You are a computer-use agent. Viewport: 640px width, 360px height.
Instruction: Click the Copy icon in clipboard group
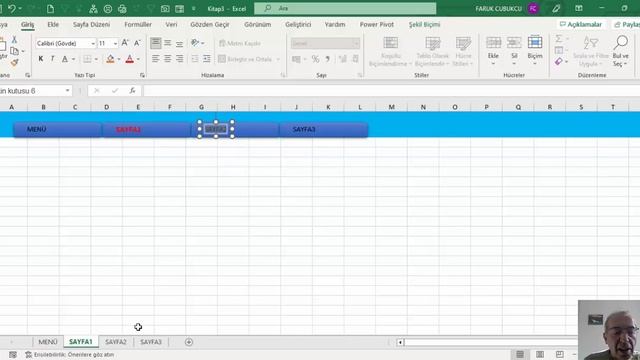14,51
